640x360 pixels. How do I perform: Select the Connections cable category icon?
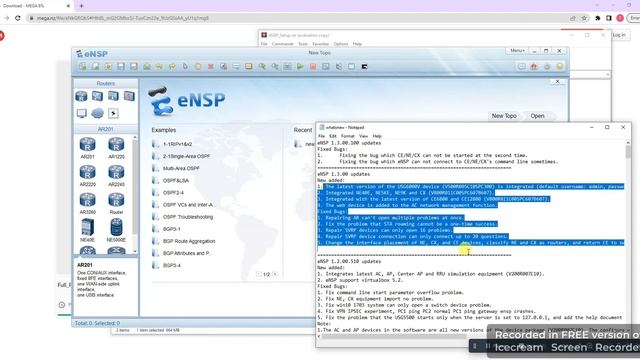(113, 113)
